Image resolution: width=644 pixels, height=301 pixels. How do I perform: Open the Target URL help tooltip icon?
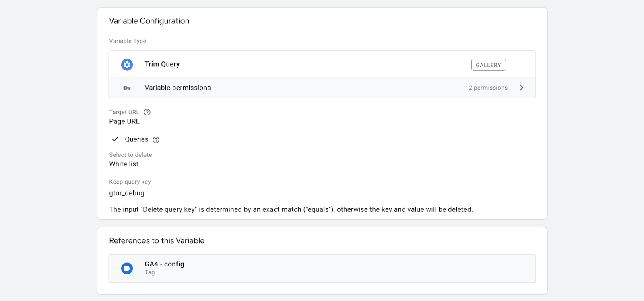(x=147, y=112)
